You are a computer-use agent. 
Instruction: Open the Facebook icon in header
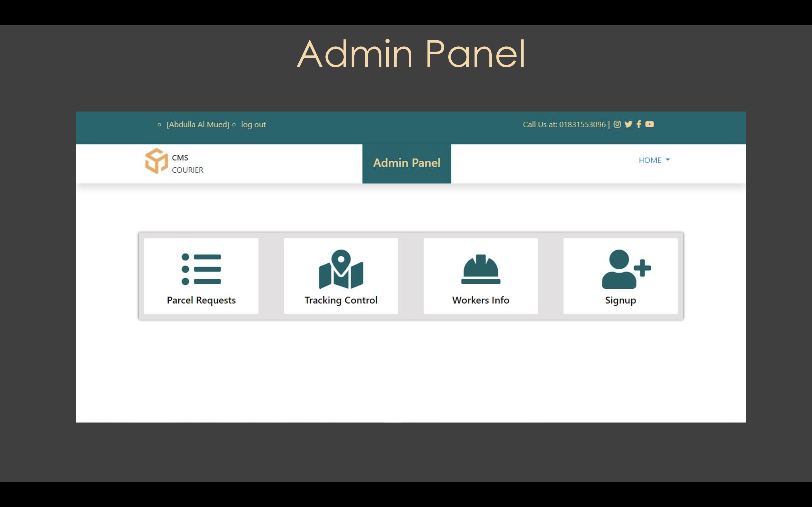point(639,124)
